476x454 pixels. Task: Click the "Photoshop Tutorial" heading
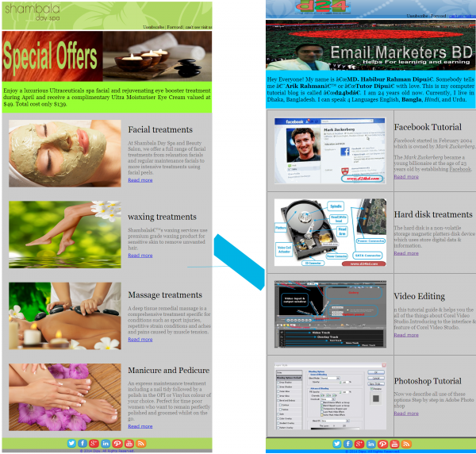(x=428, y=381)
